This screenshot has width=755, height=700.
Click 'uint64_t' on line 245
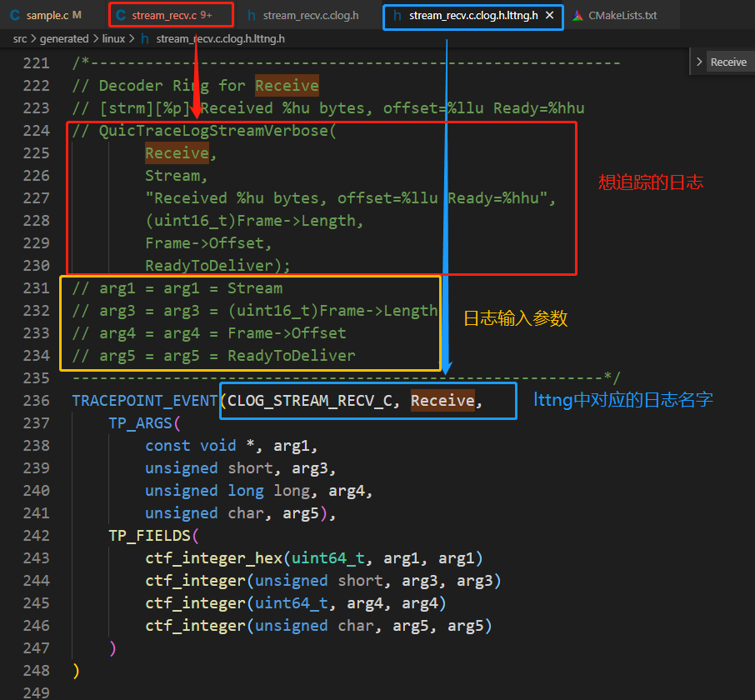pyautogui.click(x=292, y=603)
